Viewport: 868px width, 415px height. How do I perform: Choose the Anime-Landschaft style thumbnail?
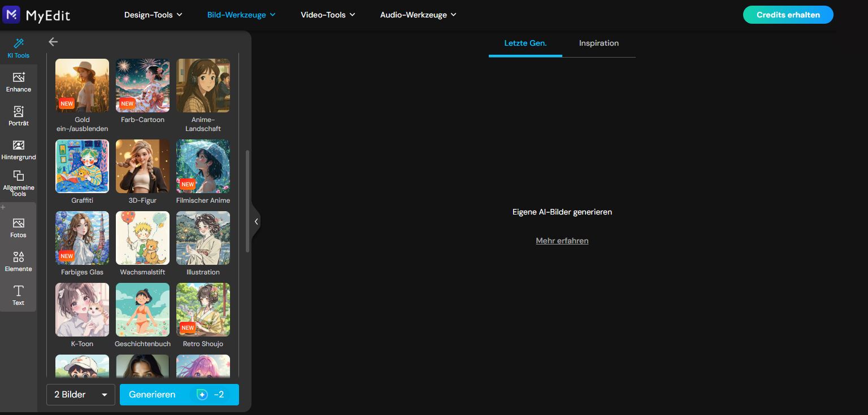[203, 86]
